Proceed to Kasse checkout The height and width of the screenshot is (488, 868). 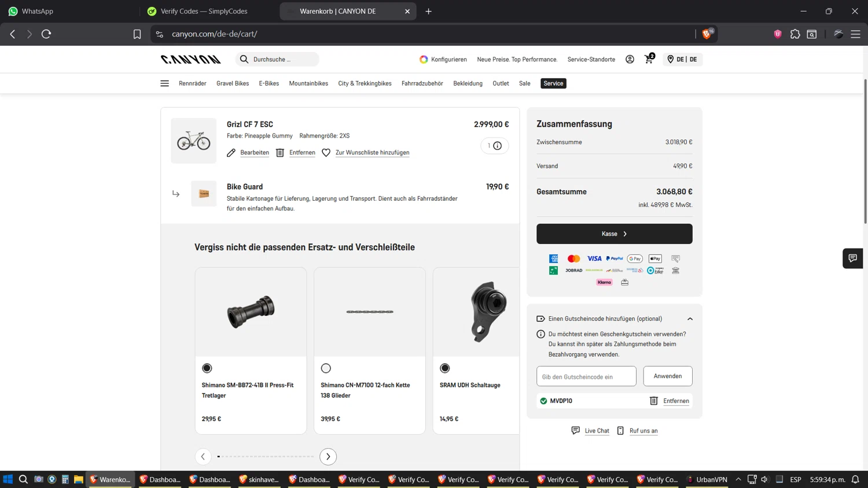[615, 234]
